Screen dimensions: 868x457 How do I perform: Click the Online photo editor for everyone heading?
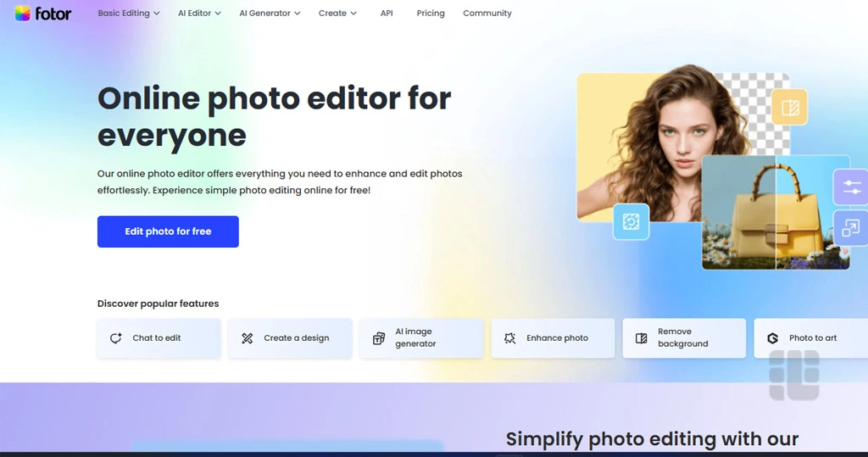(x=274, y=117)
